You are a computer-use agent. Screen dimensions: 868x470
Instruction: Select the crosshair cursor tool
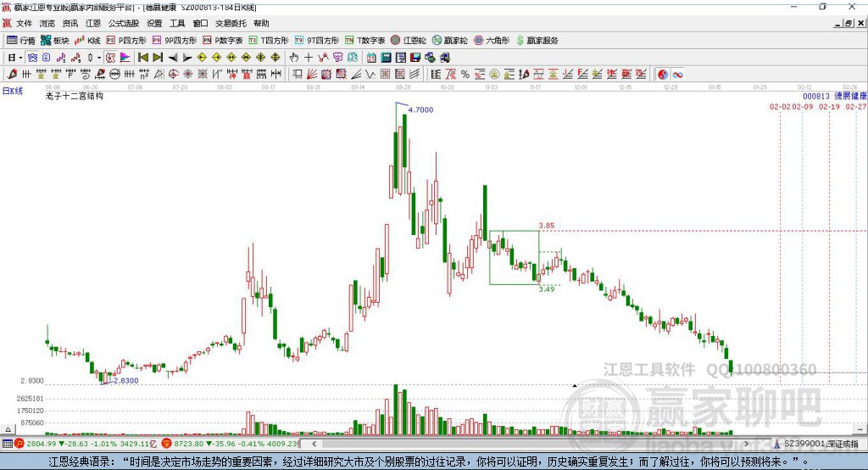309,58
